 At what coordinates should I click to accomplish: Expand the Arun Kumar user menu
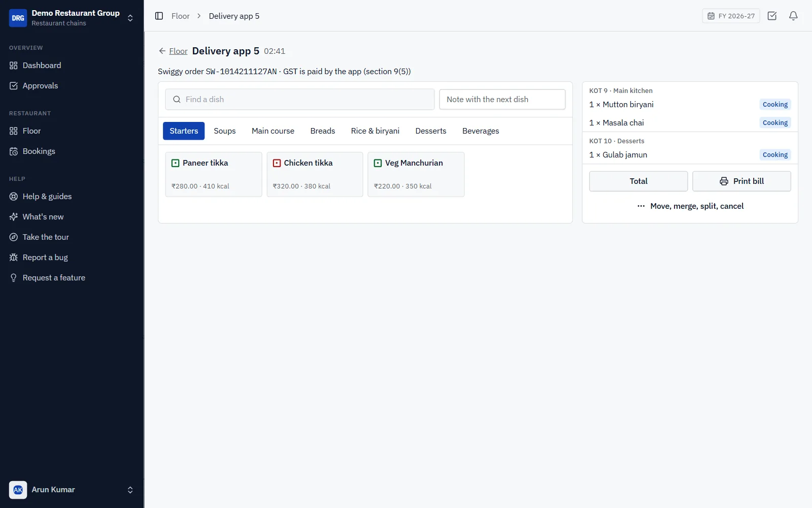72,490
